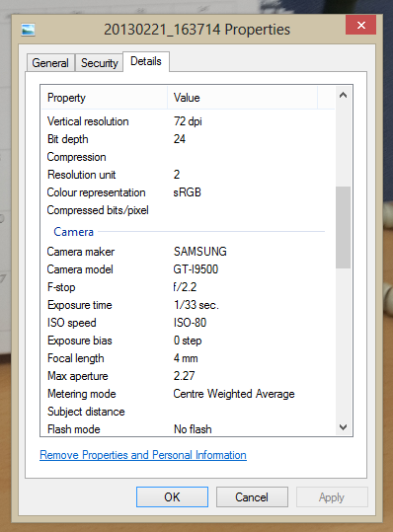Click the scroll up arrow in property list
This screenshot has width=393, height=532.
343,96
